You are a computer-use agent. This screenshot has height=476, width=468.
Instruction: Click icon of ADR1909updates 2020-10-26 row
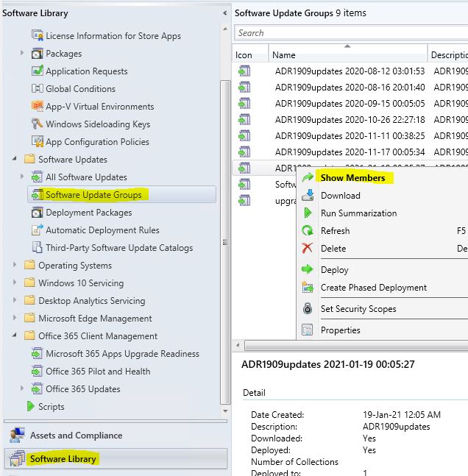[x=244, y=120]
